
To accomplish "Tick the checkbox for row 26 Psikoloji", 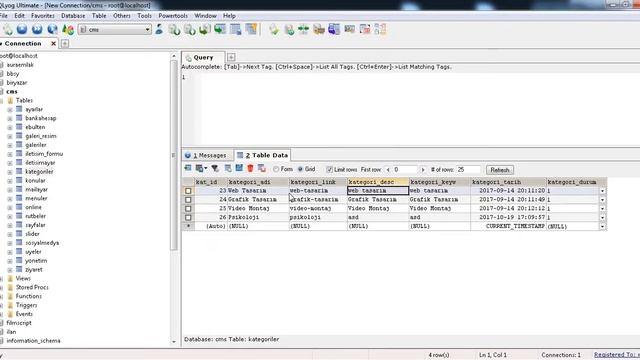I will pyautogui.click(x=188, y=218).
